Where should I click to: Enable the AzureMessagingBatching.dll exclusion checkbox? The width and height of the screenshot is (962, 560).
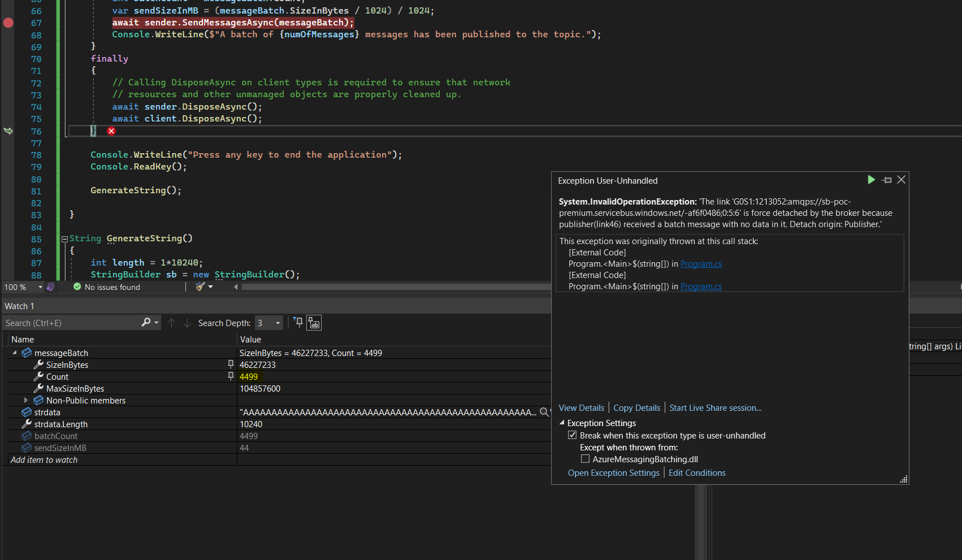point(585,458)
